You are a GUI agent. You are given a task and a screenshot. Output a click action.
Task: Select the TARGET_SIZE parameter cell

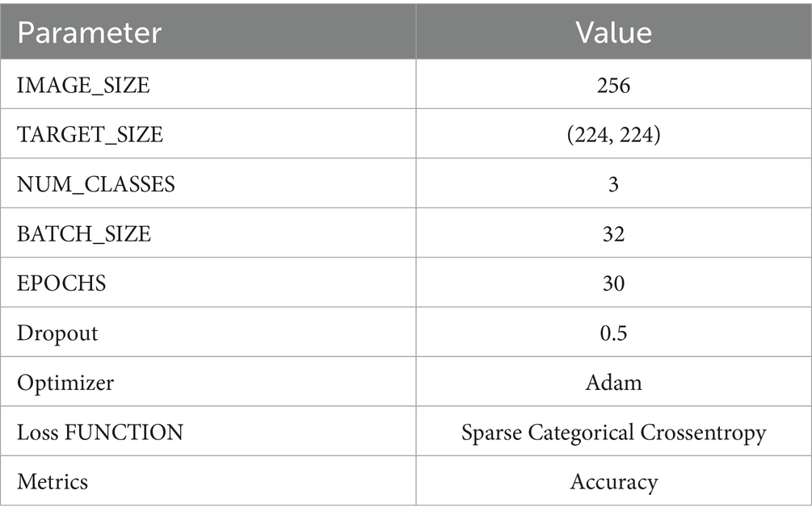[90, 134]
